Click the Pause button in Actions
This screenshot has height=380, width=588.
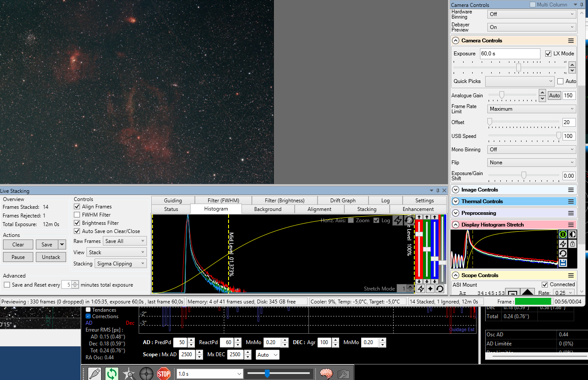18,257
